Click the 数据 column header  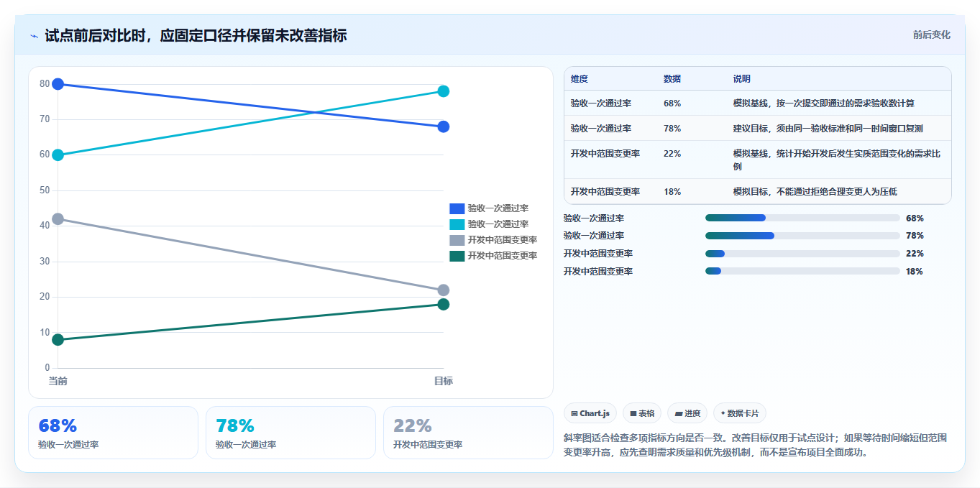point(672,79)
